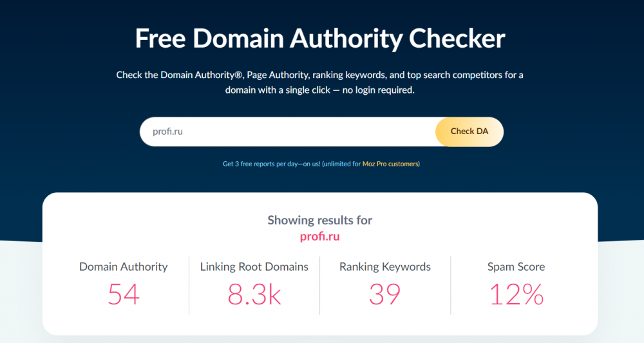Select the Ranking Keywords label

(385, 267)
